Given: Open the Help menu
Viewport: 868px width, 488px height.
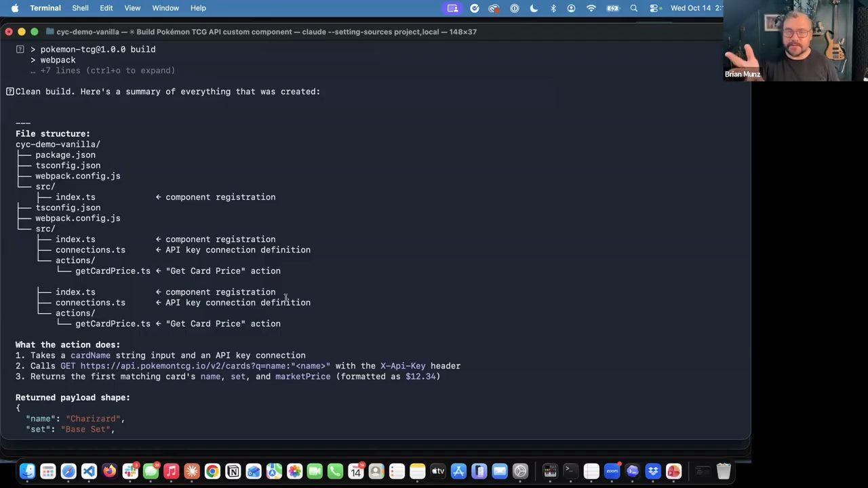Looking at the screenshot, I should point(198,8).
